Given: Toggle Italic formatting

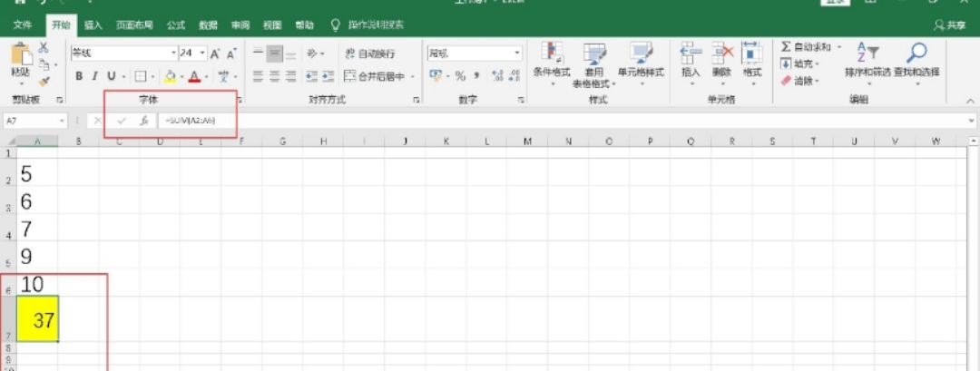Looking at the screenshot, I should pos(95,76).
